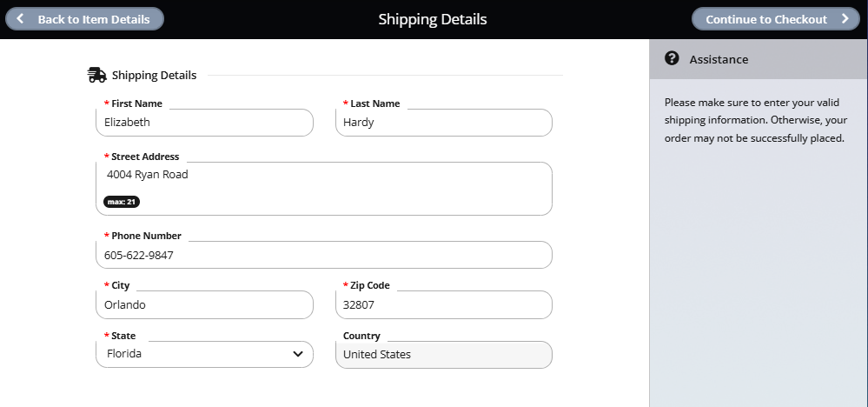The image size is (868, 407).
Task: Focus the First Name field
Action: (x=204, y=123)
